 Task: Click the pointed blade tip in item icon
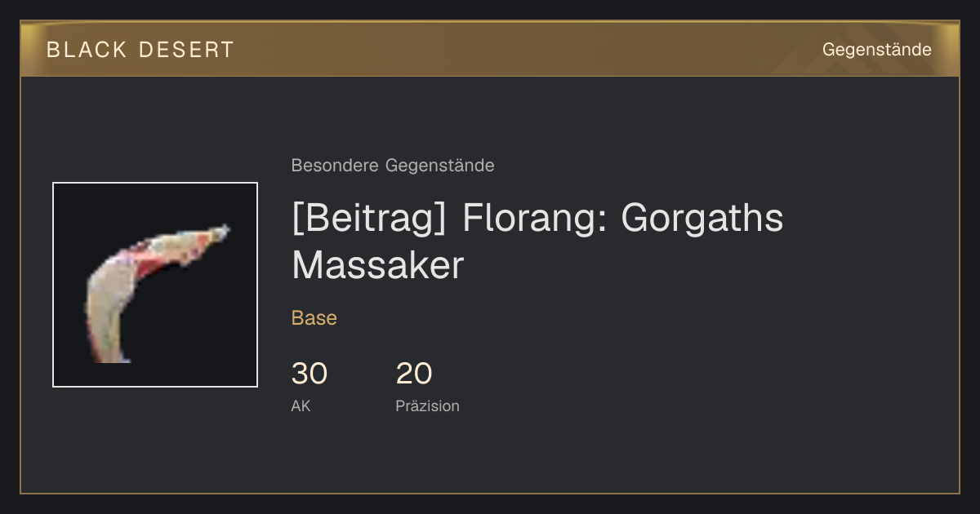(x=224, y=230)
